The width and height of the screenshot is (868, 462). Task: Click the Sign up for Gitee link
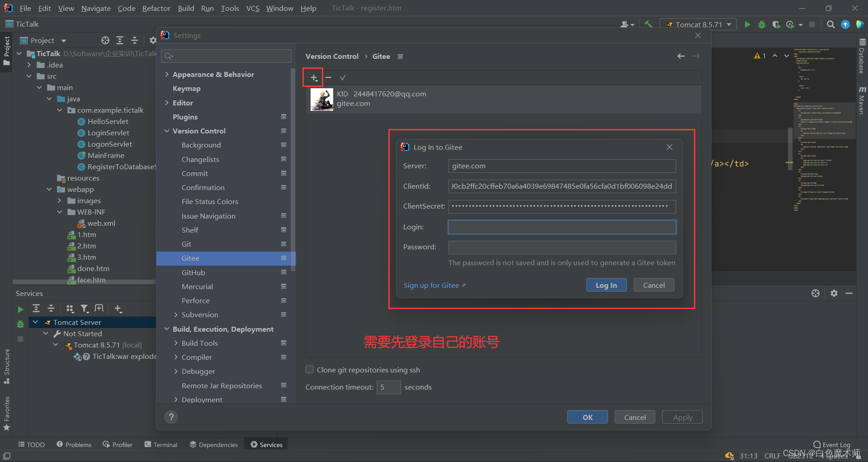(434, 285)
